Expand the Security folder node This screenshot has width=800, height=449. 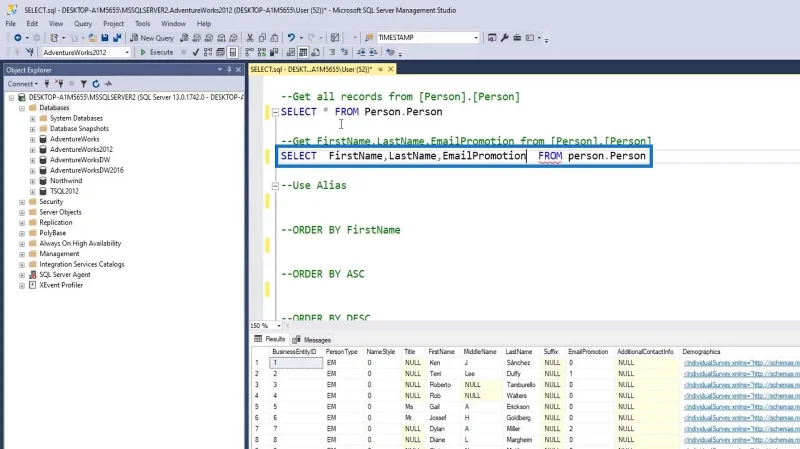pyautogui.click(x=22, y=202)
